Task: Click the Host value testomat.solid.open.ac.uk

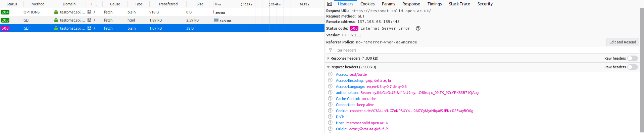Action: point(367,123)
